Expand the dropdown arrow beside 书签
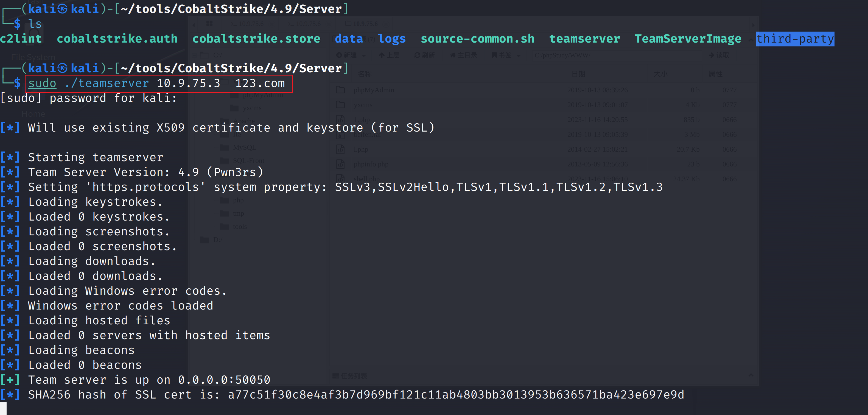Image resolution: width=868 pixels, height=415 pixels. coord(519,56)
